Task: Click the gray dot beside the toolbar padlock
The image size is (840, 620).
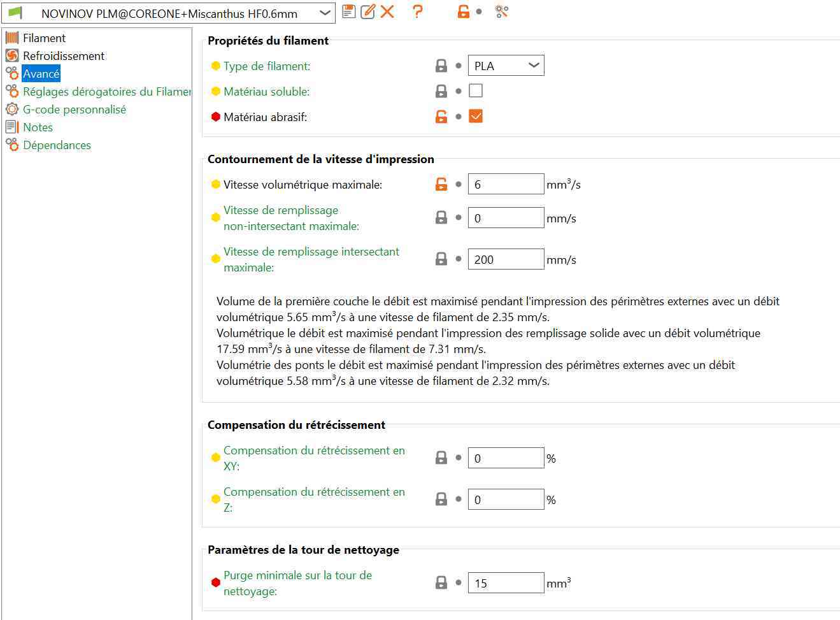Action: coord(479,11)
